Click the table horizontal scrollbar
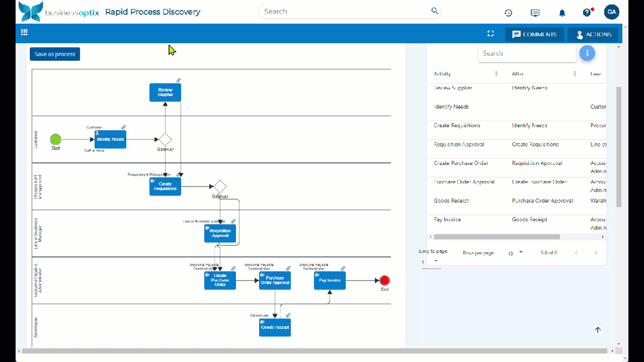The height and width of the screenshot is (362, 644). pyautogui.click(x=497, y=236)
